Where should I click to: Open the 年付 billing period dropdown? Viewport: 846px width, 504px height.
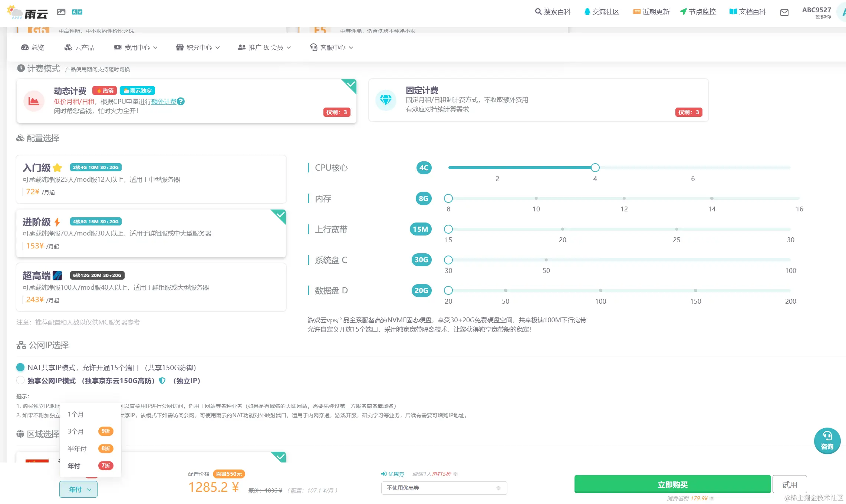(78, 489)
